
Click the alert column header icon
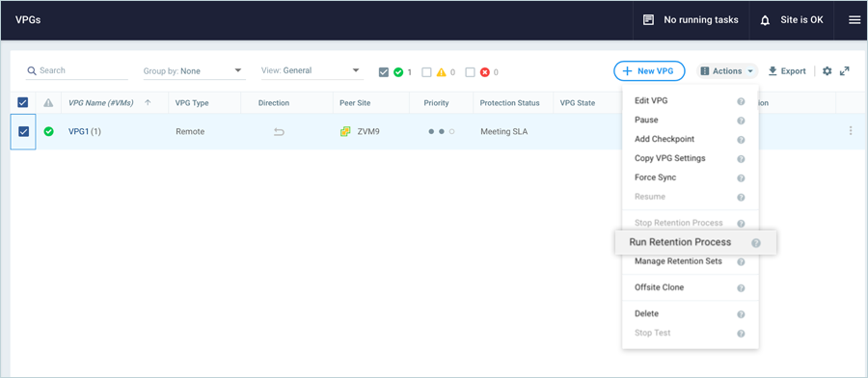[x=49, y=103]
